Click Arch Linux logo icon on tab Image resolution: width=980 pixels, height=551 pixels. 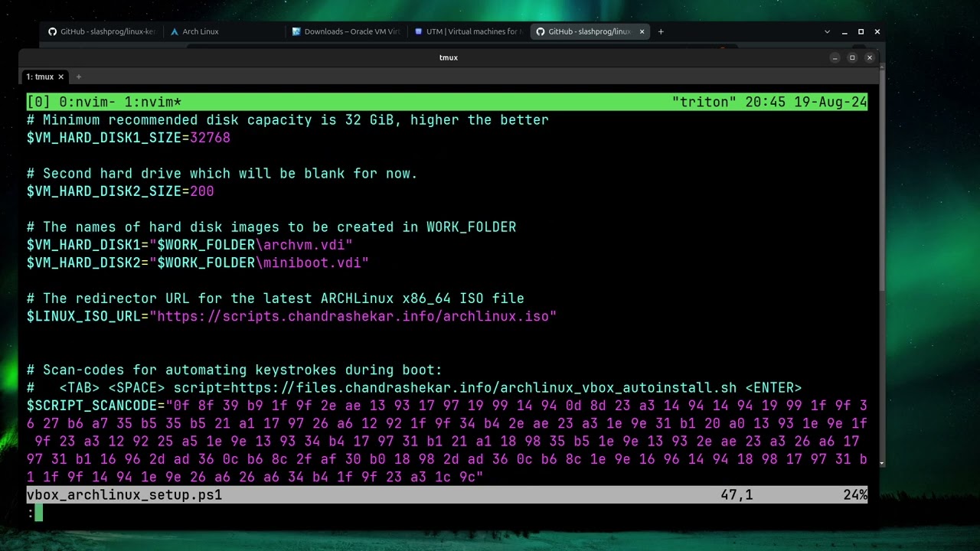175,31
